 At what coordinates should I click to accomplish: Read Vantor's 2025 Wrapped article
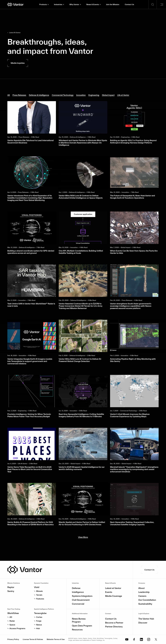click(x=82, y=468)
